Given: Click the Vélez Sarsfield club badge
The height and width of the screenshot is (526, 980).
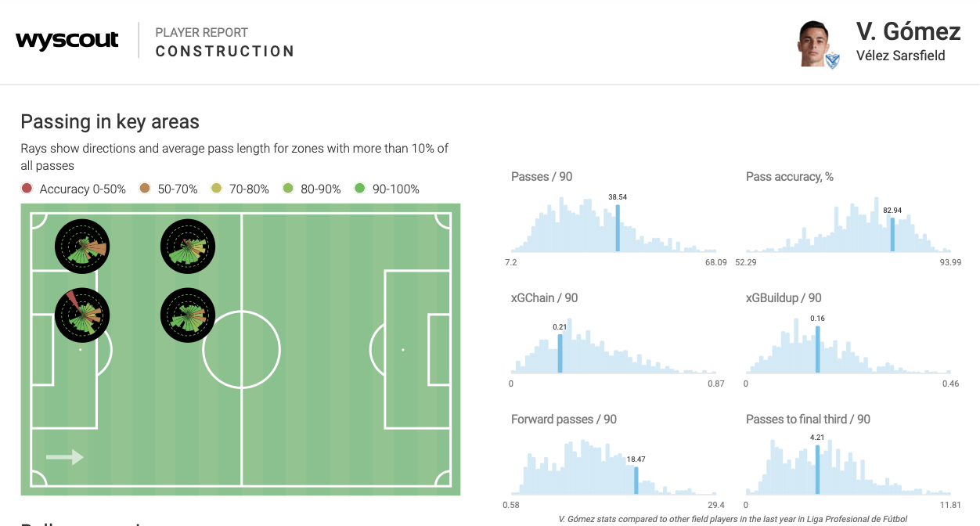Looking at the screenshot, I should coord(832,59).
